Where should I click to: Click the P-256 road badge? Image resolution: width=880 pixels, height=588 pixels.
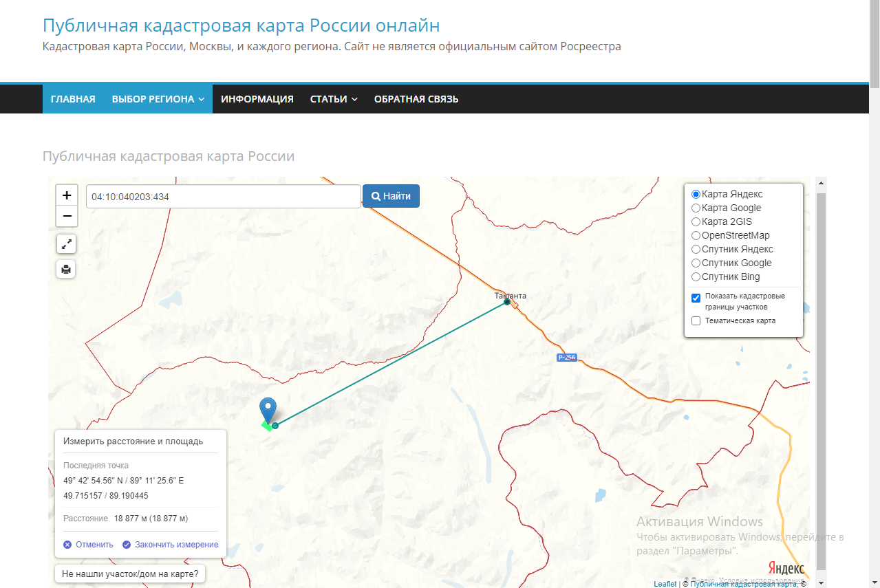[566, 358]
